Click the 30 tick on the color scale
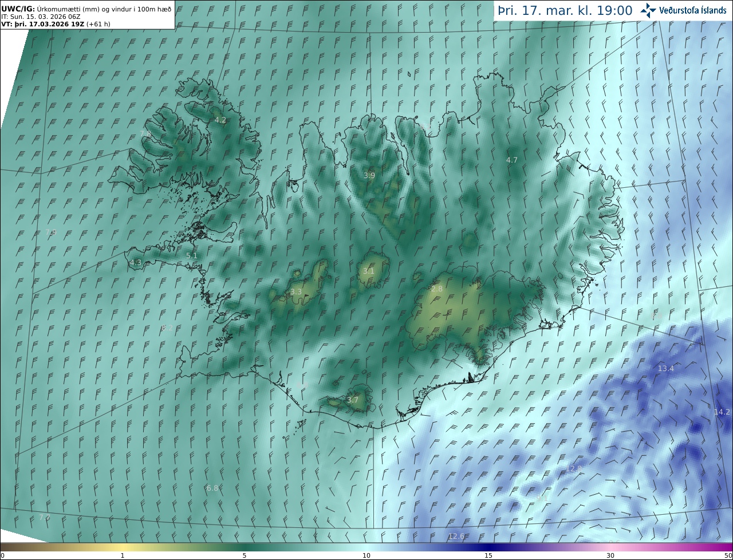733x560 pixels. [x=610, y=555]
